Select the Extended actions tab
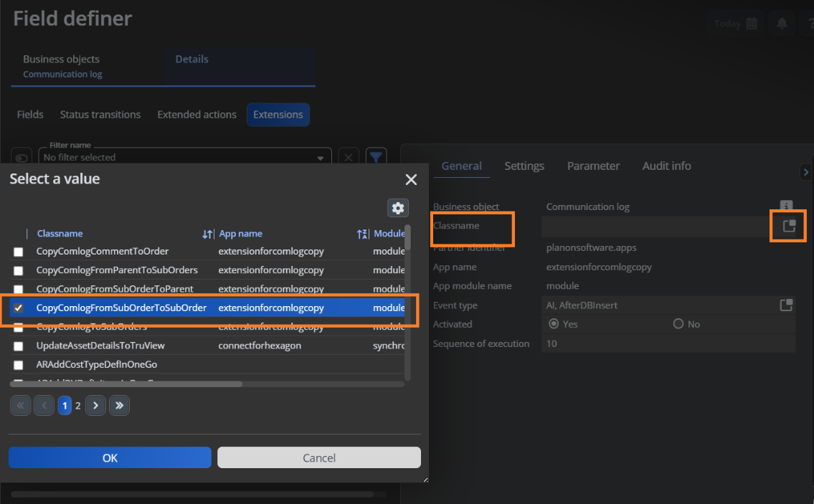 [197, 114]
